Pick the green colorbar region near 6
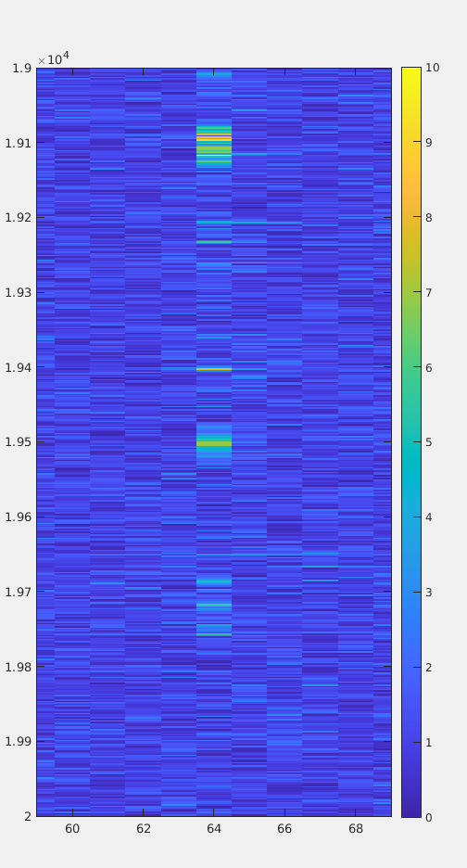This screenshot has height=868, width=467. [x=411, y=367]
